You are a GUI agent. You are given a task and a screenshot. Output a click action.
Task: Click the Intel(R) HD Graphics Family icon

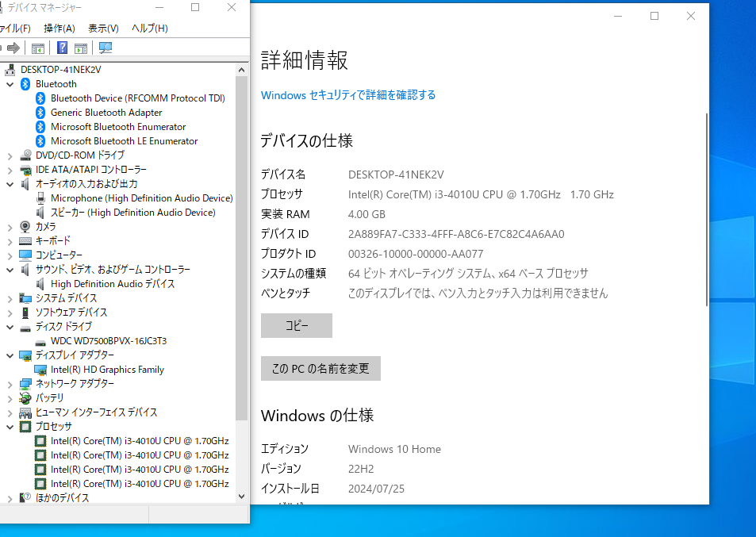coord(40,370)
